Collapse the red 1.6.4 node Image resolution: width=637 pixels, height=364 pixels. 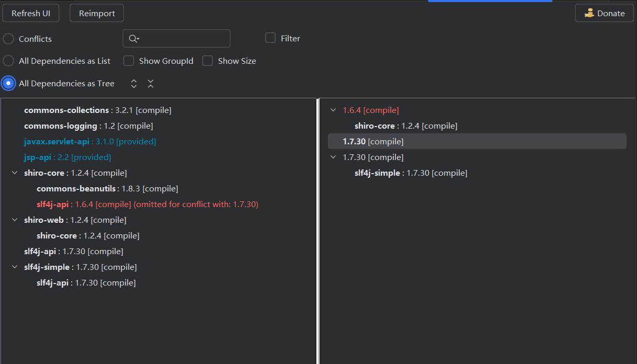[x=333, y=110]
